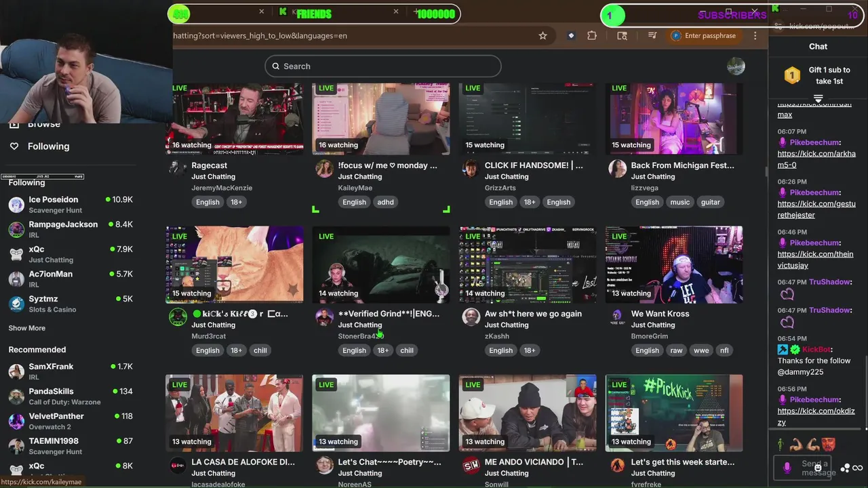Open the user profile avatar menu
The height and width of the screenshot is (488, 868).
(x=736, y=66)
